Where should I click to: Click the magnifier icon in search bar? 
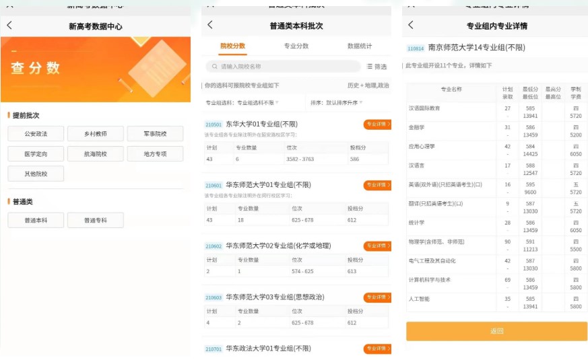214,67
